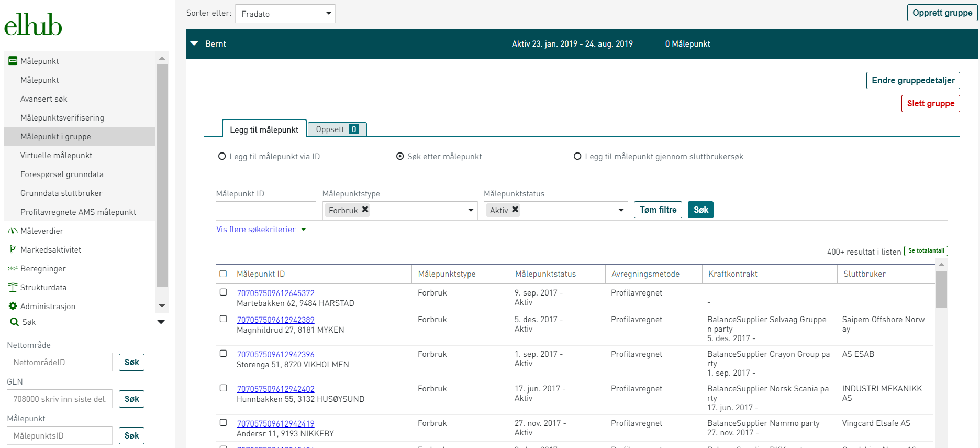Check the row for 707057509612942389
The height and width of the screenshot is (448, 980).
[x=223, y=319]
